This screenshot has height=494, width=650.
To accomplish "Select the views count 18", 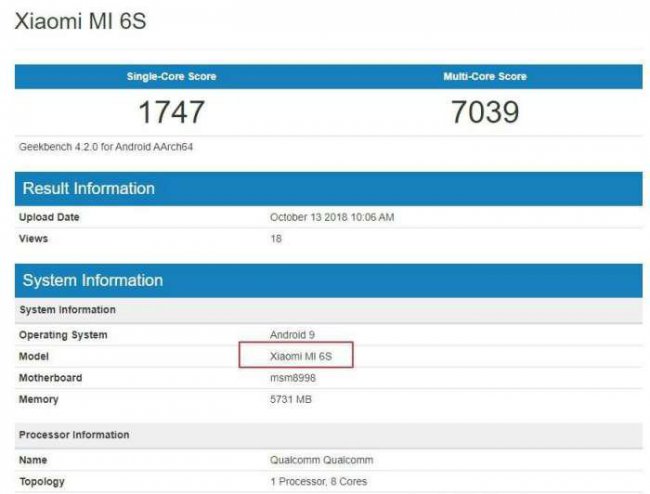I will coord(276,239).
